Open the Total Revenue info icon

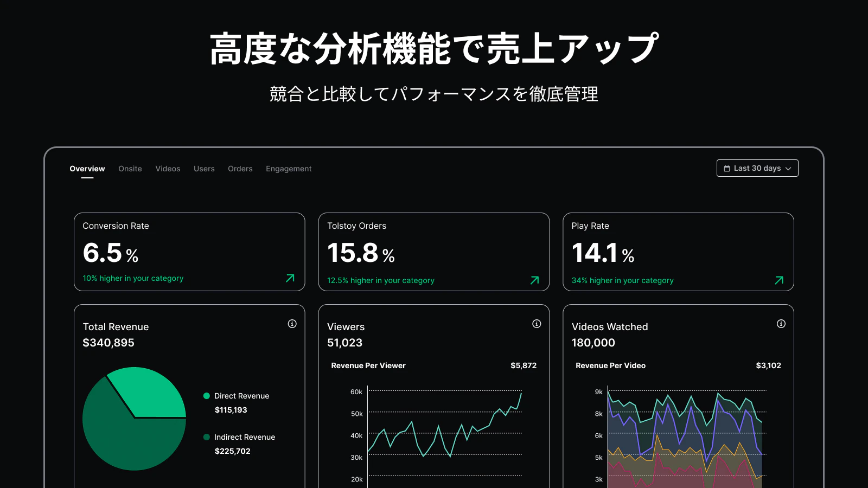[292, 324]
